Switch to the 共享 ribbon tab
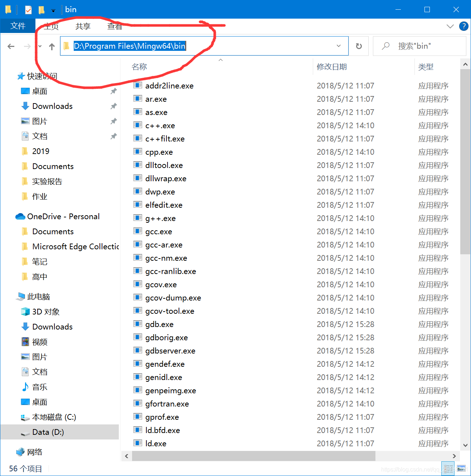 pos(83,26)
